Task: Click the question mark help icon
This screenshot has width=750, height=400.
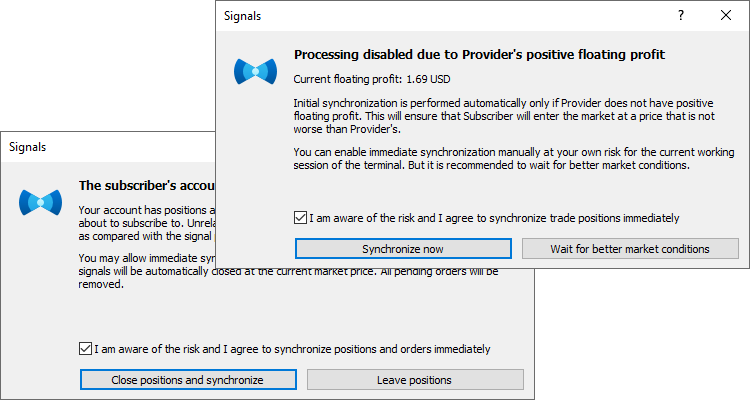Action: (x=681, y=15)
